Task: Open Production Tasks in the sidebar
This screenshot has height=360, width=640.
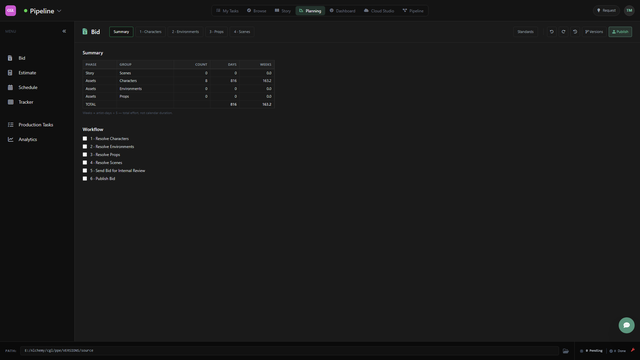Action: (x=37, y=124)
